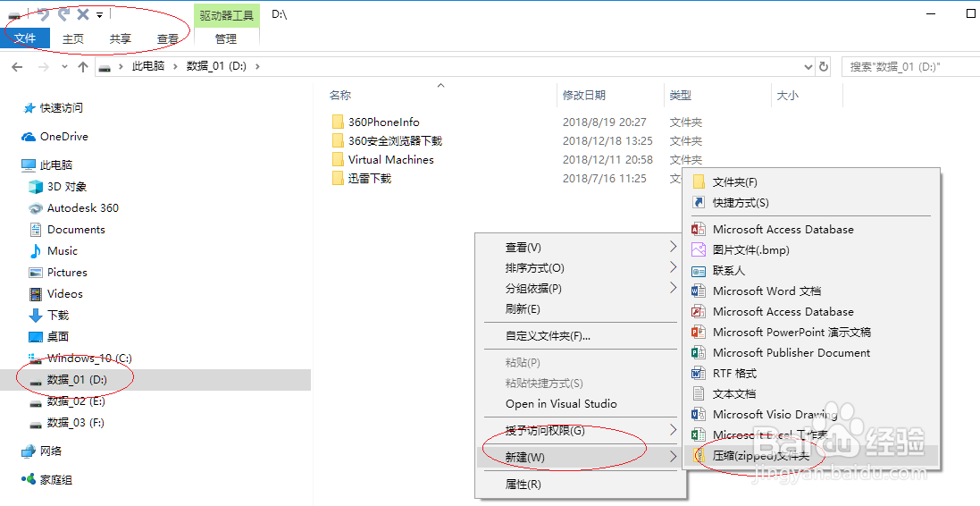Go forward with the forward arrow
The height and width of the screenshot is (506, 980).
(x=43, y=67)
